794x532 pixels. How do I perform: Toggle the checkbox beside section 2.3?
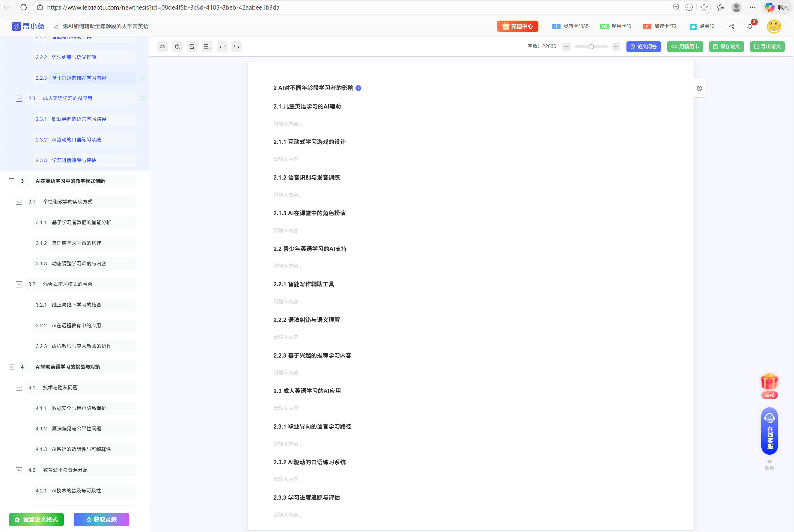[x=19, y=98]
